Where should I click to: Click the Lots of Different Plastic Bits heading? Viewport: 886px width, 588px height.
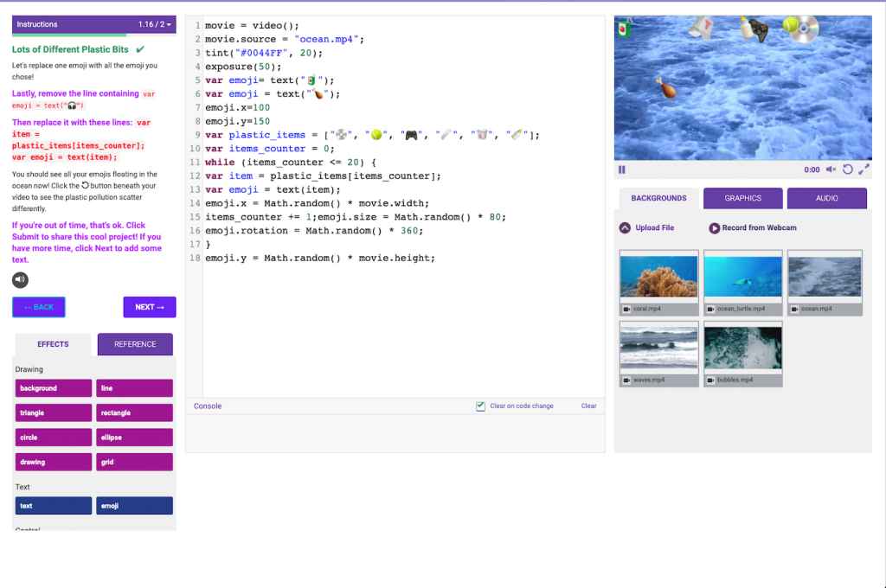[70, 49]
